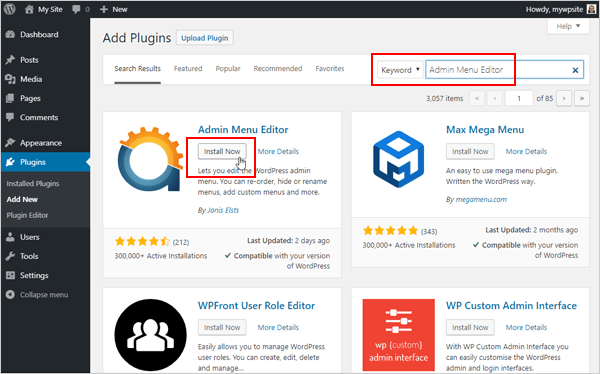Switch to the Featured tab

coord(188,69)
